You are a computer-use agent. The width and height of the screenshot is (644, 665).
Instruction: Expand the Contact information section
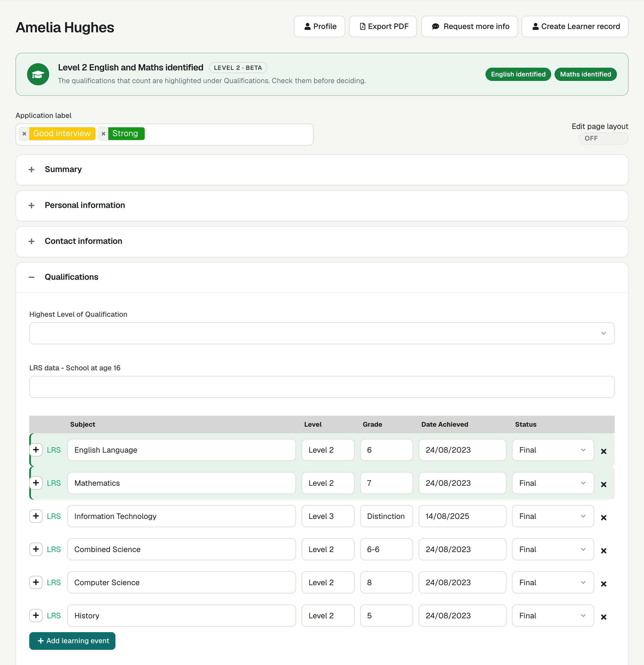(322, 241)
